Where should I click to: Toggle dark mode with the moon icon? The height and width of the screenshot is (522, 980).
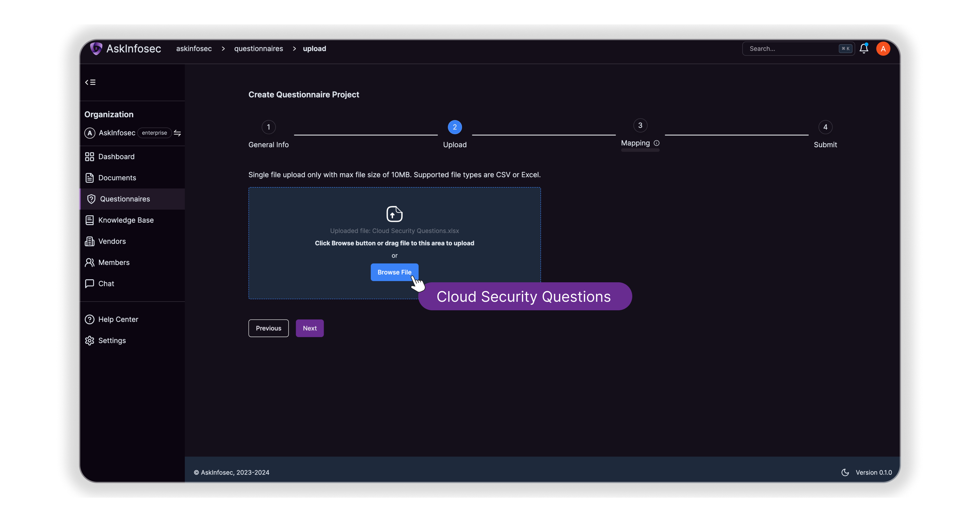pyautogui.click(x=845, y=472)
